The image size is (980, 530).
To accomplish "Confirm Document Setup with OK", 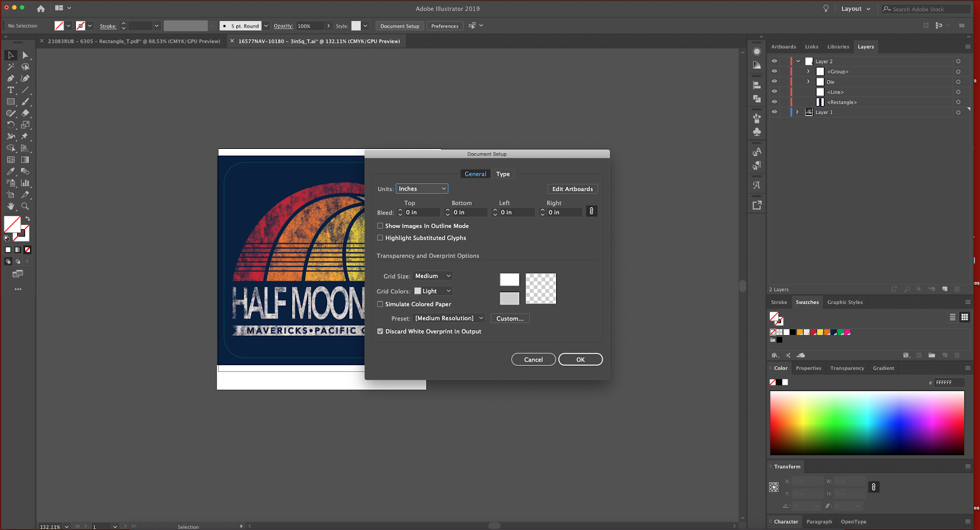I will pos(581,360).
